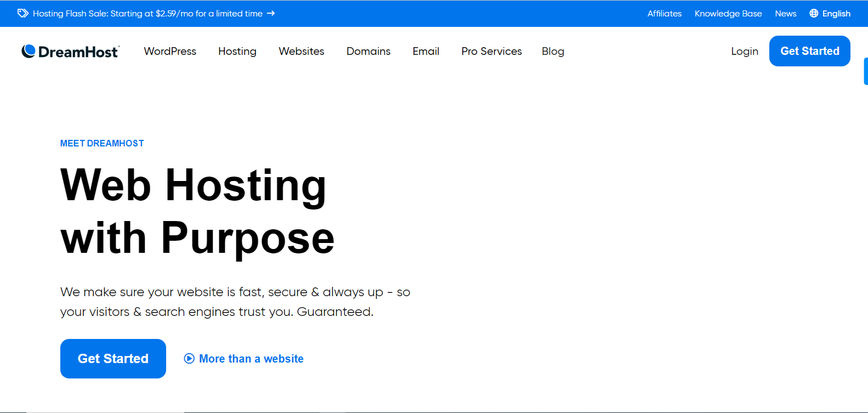Click the Login link
868x413 pixels.
(x=745, y=51)
